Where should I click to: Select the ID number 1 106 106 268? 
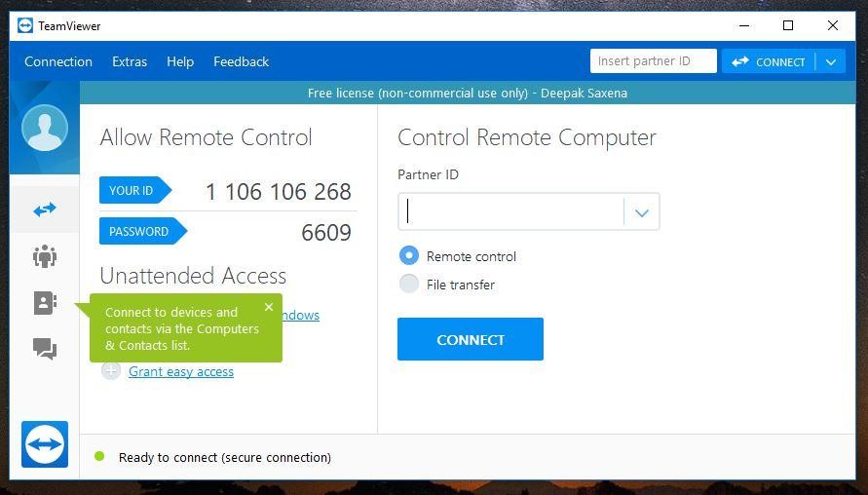279,192
